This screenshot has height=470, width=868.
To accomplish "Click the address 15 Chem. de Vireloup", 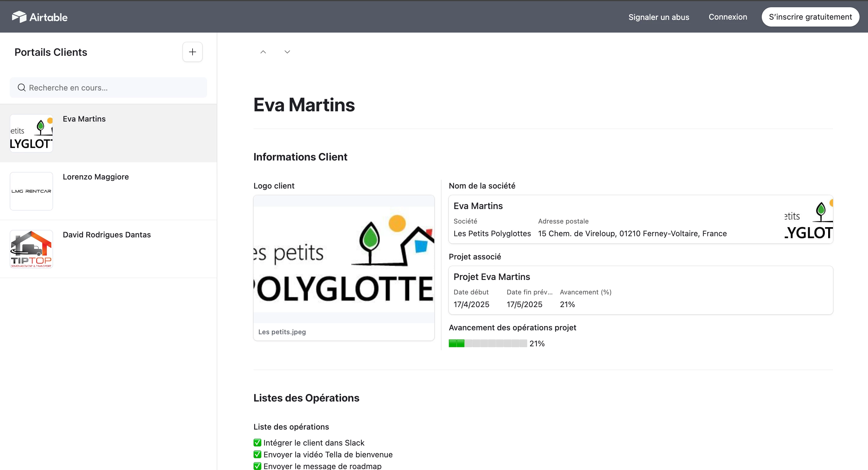I will click(633, 233).
